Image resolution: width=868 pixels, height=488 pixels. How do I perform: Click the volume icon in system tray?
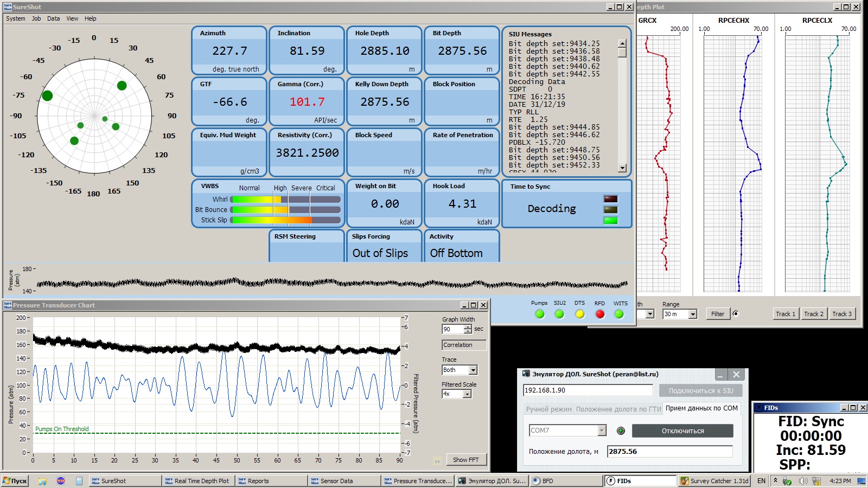click(803, 481)
